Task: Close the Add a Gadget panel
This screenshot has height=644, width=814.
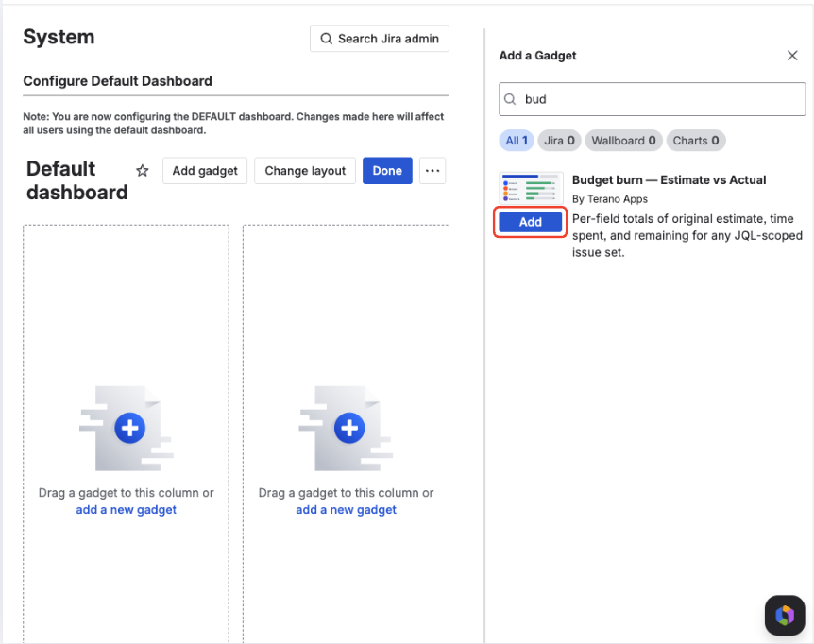Action: click(792, 56)
